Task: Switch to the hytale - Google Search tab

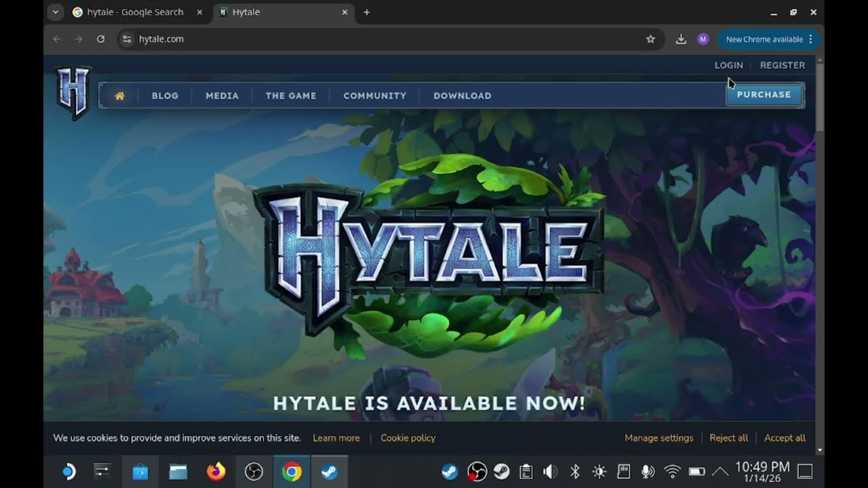Action: pos(136,12)
